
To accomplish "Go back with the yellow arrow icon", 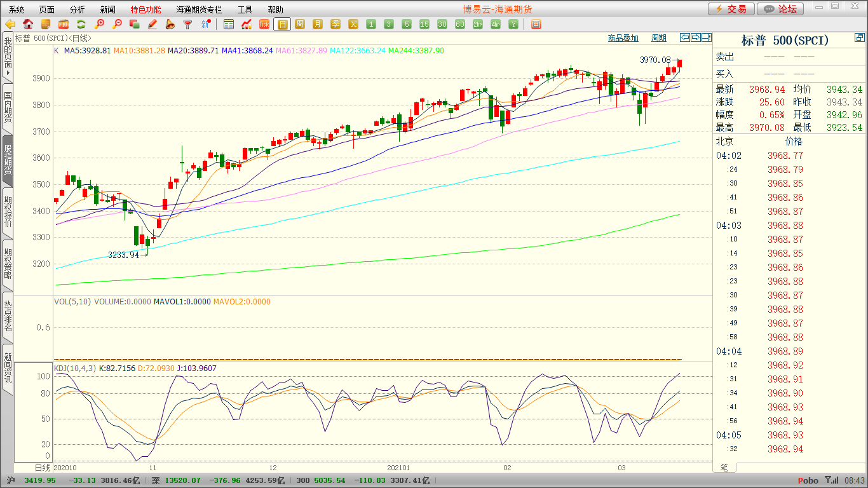I will pyautogui.click(x=10, y=24).
